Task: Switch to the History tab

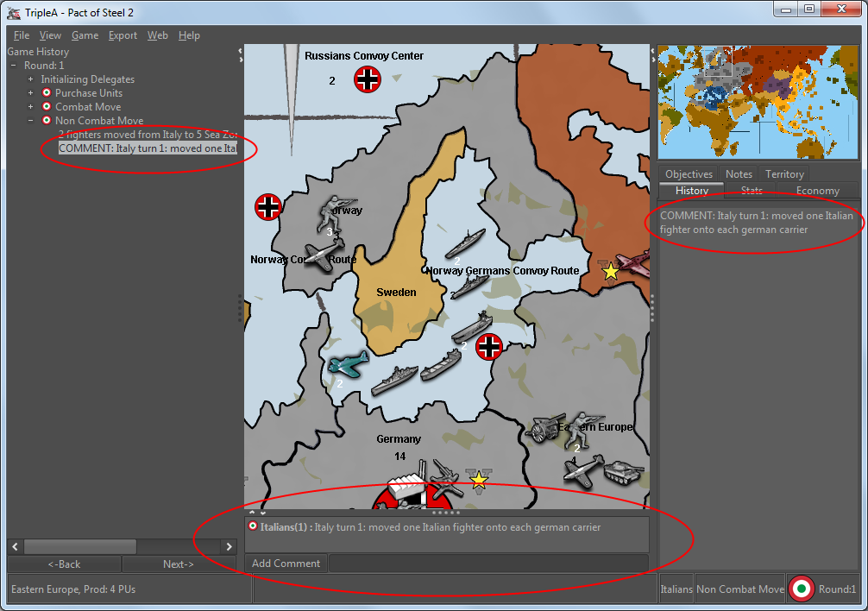Action: 691,191
